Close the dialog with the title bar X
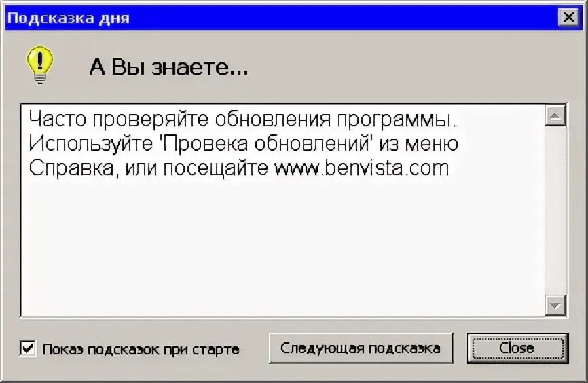588x383 pixels. tap(569, 17)
